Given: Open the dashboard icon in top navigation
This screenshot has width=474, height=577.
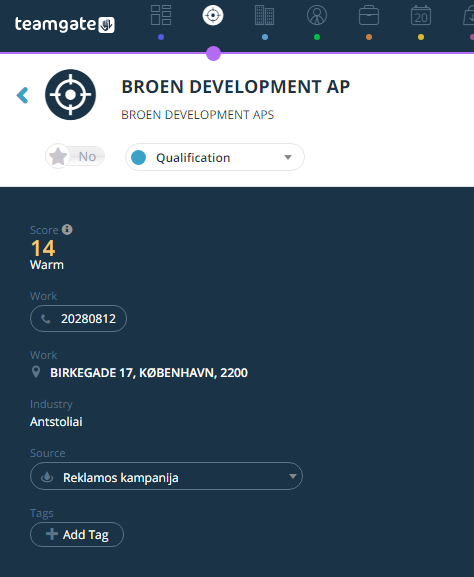Looking at the screenshot, I should click(x=161, y=15).
